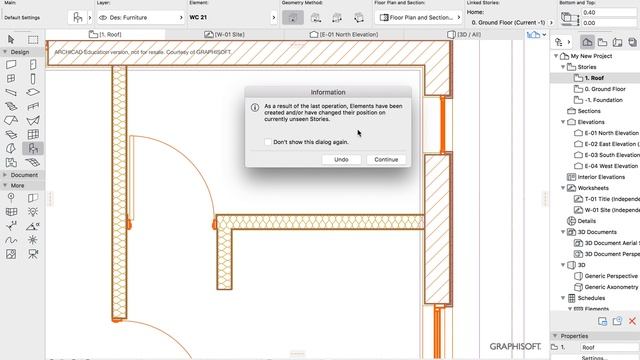
Task: Collapse the Elevations folder in Navigator
Action: pyautogui.click(x=563, y=122)
